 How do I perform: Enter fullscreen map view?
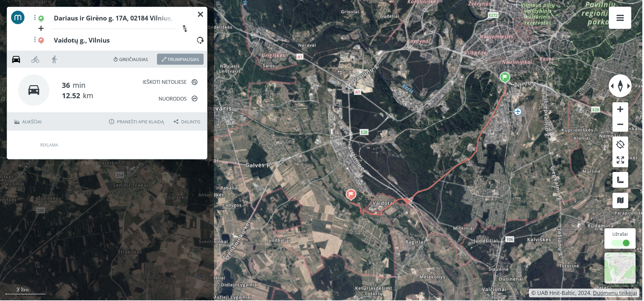(620, 160)
